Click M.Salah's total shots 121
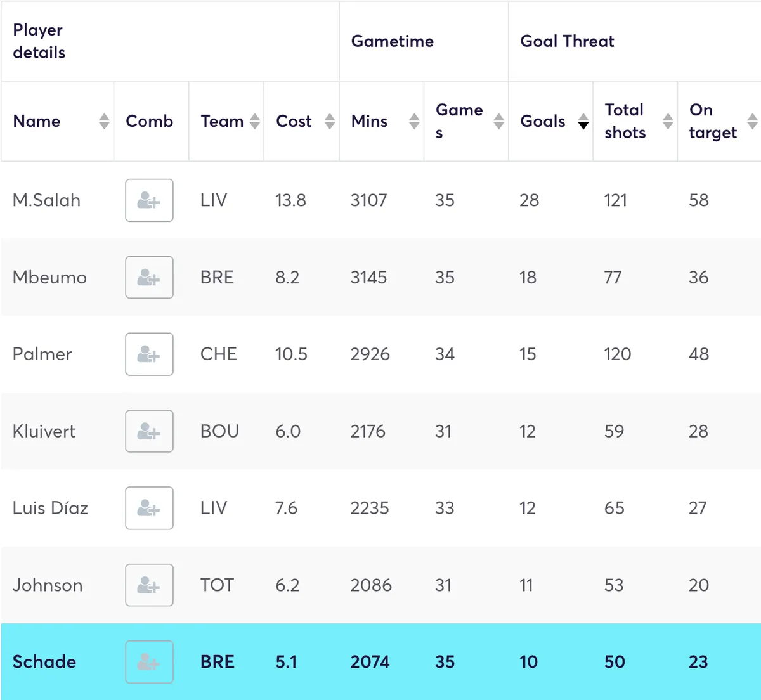 [615, 200]
